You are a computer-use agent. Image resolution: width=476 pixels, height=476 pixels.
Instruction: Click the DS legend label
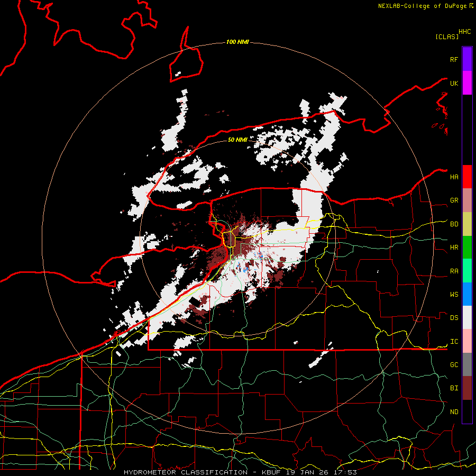pos(454,318)
